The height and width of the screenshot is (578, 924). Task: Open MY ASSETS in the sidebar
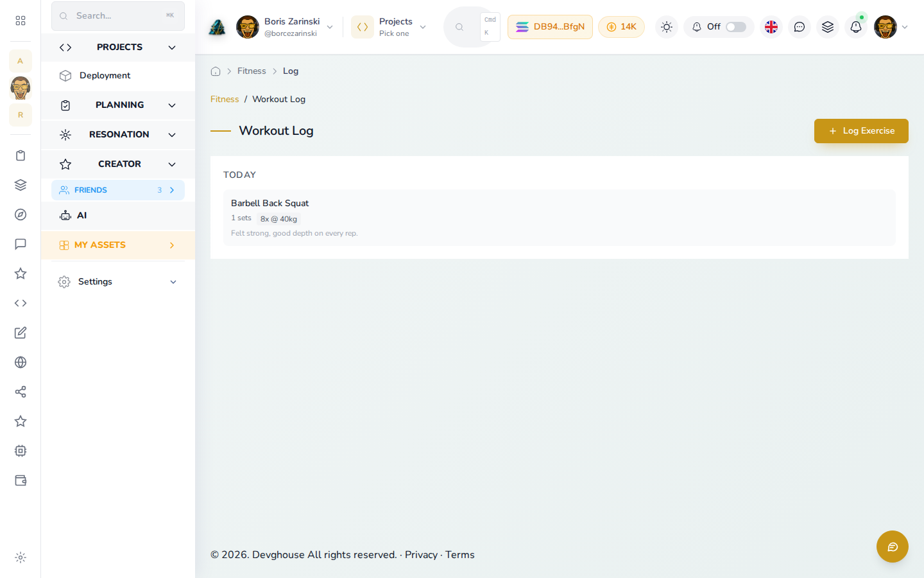tap(118, 245)
